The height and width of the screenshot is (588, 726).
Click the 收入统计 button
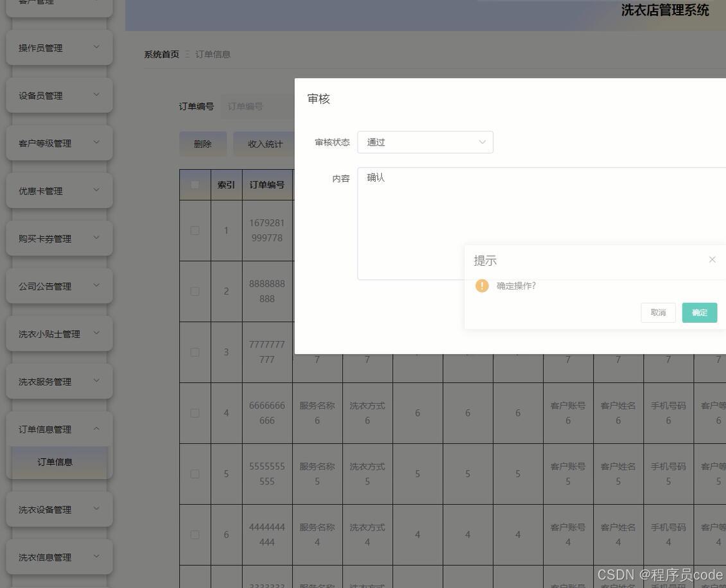pos(264,144)
